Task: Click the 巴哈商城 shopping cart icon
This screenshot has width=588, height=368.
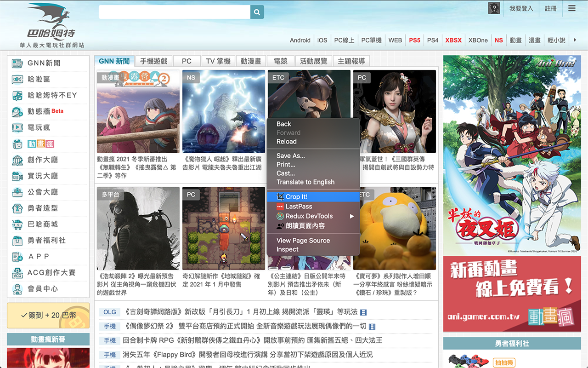Action: click(17, 224)
